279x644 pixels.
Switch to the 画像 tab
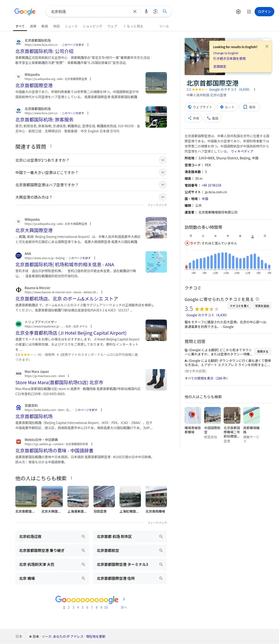coord(33,26)
